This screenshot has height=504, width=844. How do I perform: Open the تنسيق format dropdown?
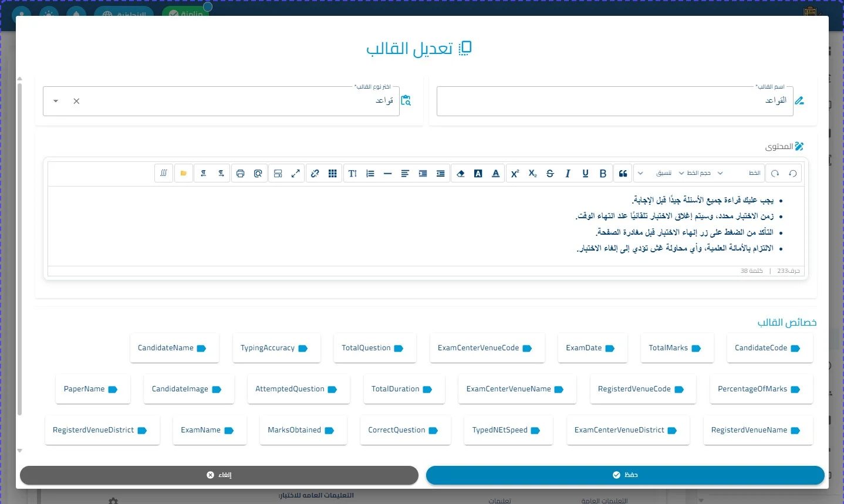coord(655,173)
